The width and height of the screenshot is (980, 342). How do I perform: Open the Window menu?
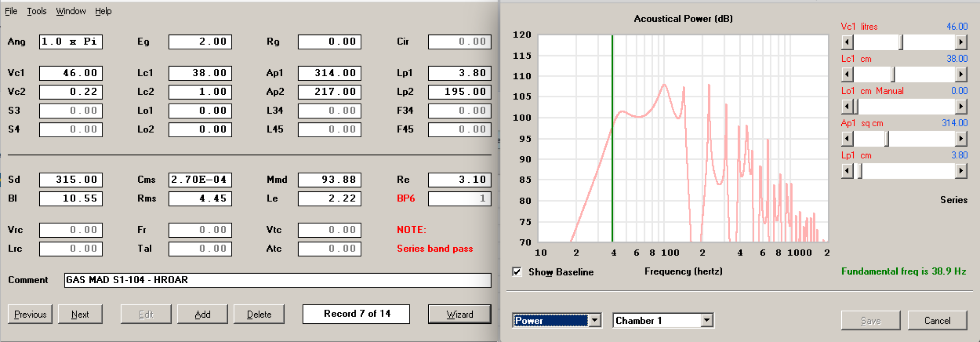pos(71,11)
